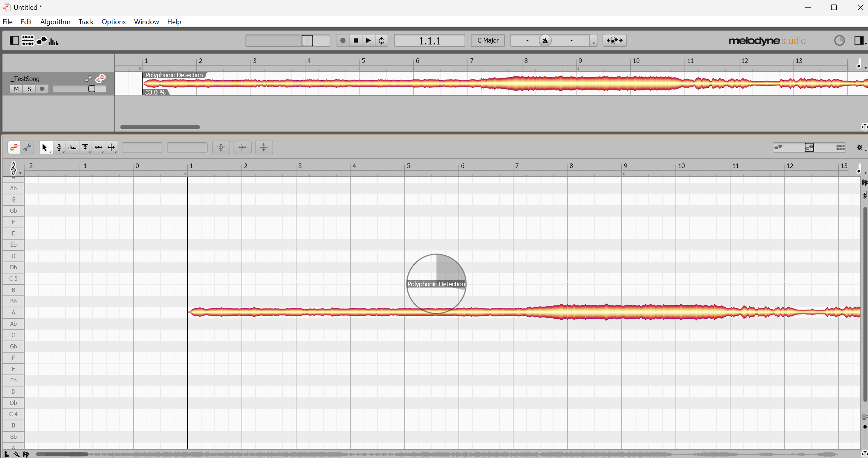Open the Correct Pitch macro
This screenshot has height=458, width=868.
click(221, 147)
